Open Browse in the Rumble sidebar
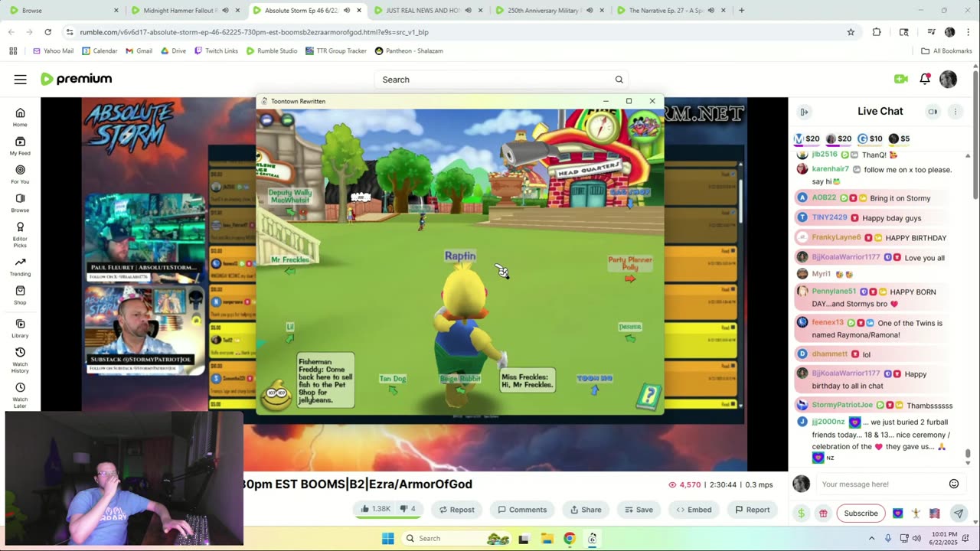This screenshot has height=551, width=980. [20, 203]
